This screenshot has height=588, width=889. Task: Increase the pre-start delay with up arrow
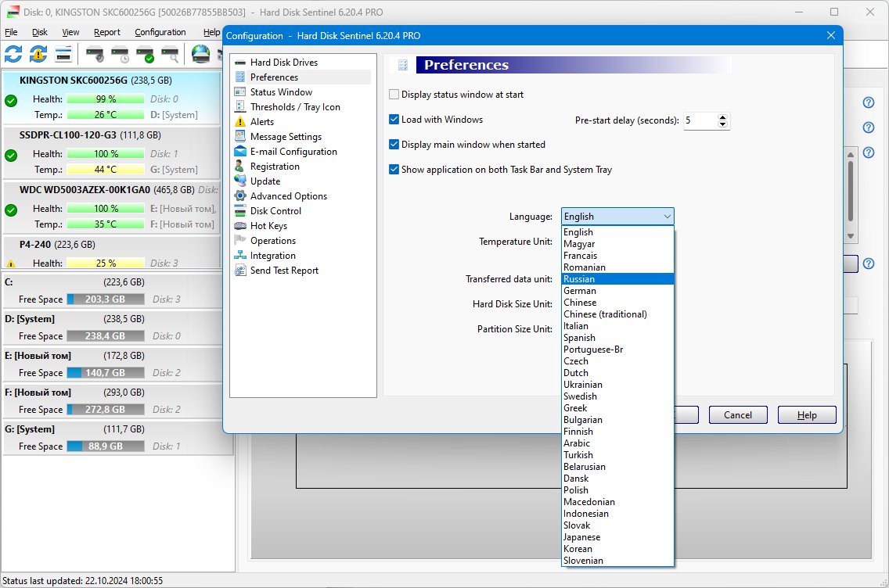722,117
